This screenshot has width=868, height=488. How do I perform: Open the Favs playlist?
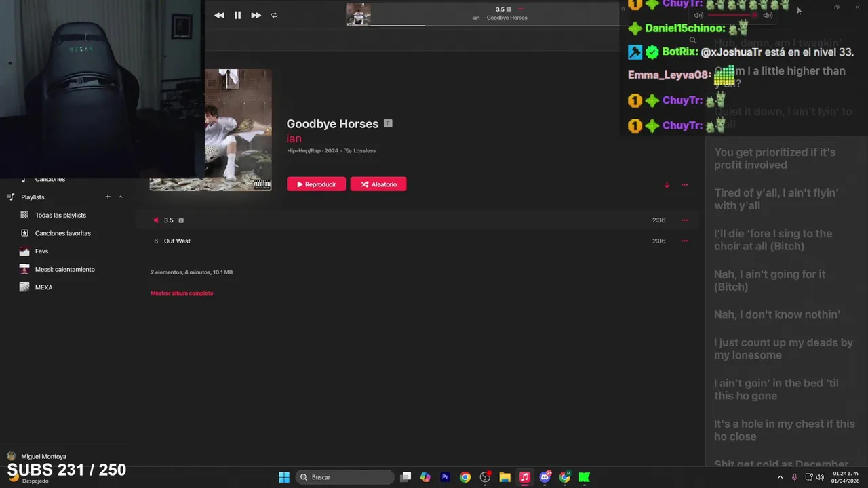tap(41, 251)
